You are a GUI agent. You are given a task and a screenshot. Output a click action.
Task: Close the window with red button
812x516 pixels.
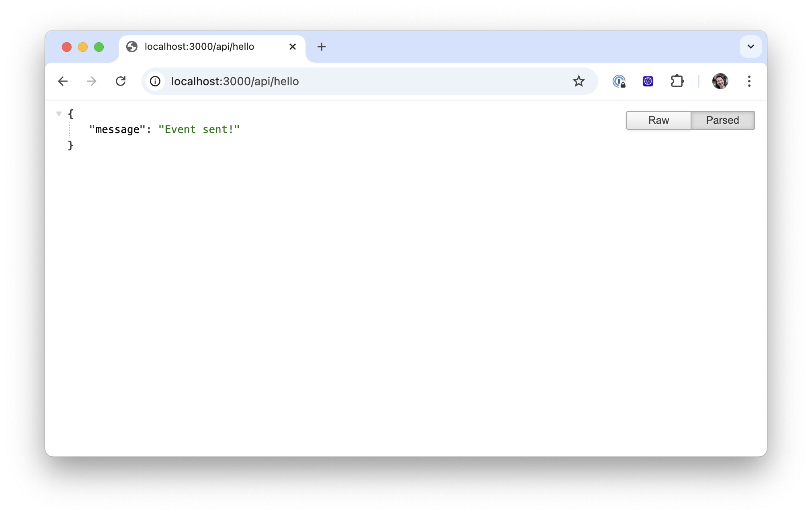pos(67,47)
